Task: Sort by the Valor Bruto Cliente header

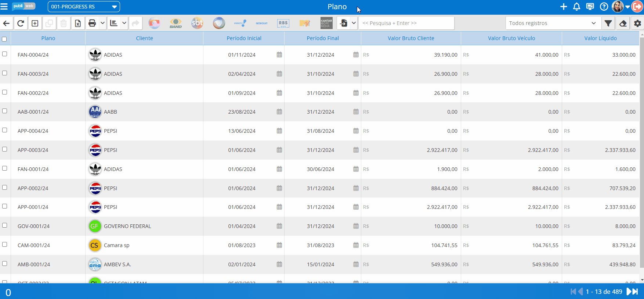Action: tap(411, 38)
